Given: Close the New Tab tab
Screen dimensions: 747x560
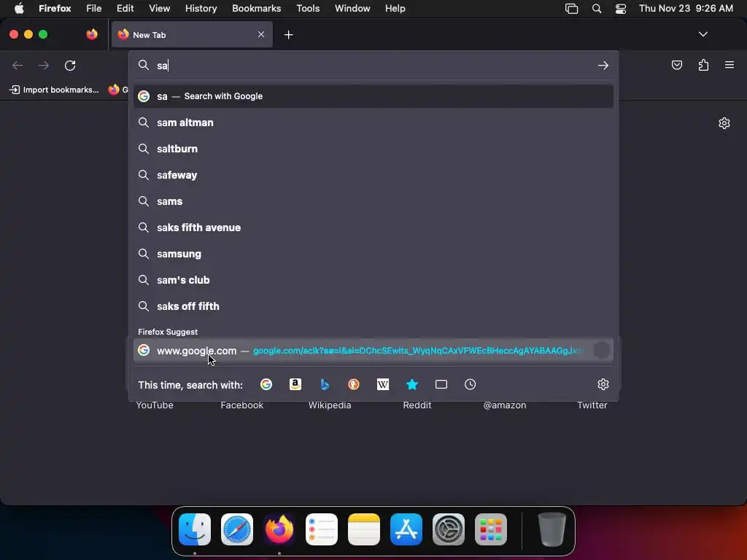Looking at the screenshot, I should pyautogui.click(x=261, y=34).
